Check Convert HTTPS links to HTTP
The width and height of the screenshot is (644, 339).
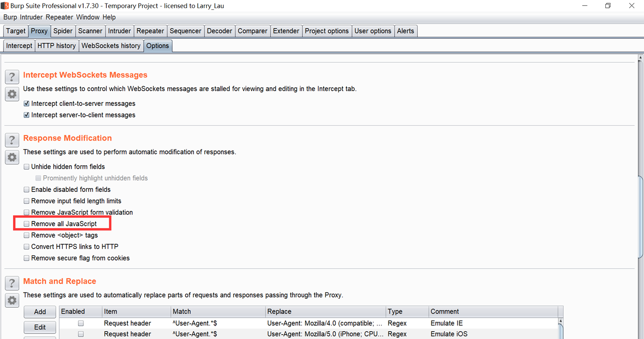pyautogui.click(x=27, y=247)
